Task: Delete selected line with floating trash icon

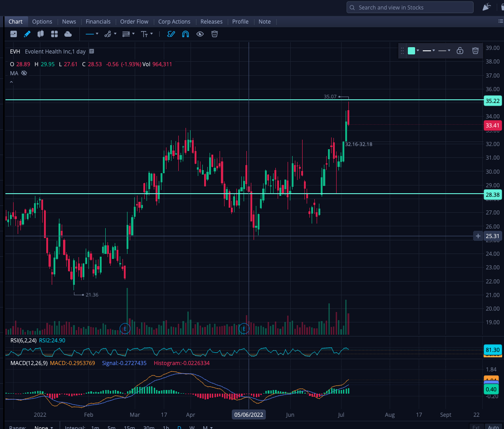Action: (x=475, y=51)
